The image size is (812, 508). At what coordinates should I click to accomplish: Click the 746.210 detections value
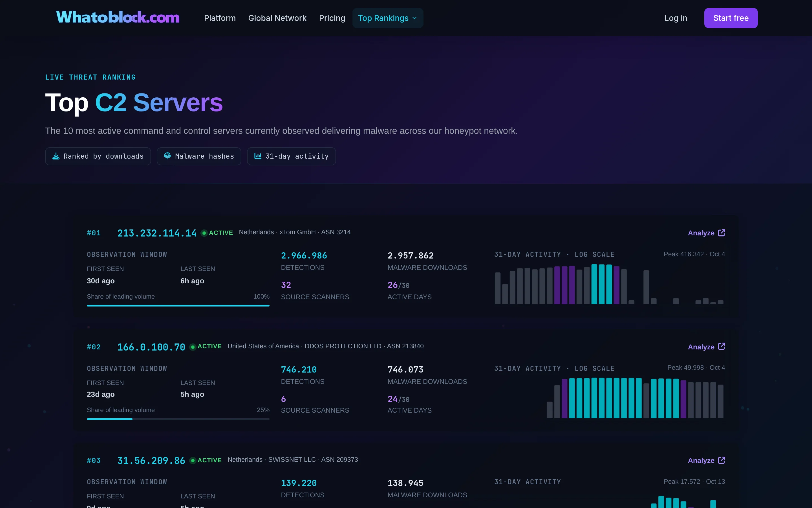(x=299, y=370)
